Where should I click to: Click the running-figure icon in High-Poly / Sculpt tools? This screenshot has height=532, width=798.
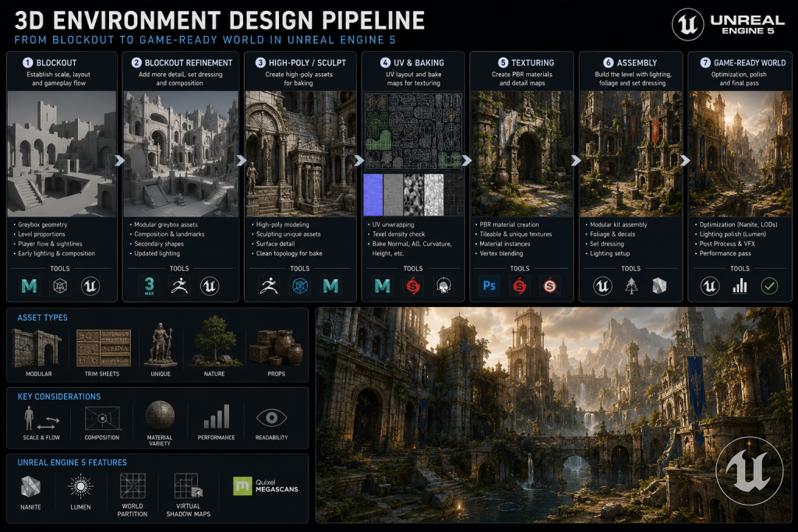(x=269, y=286)
